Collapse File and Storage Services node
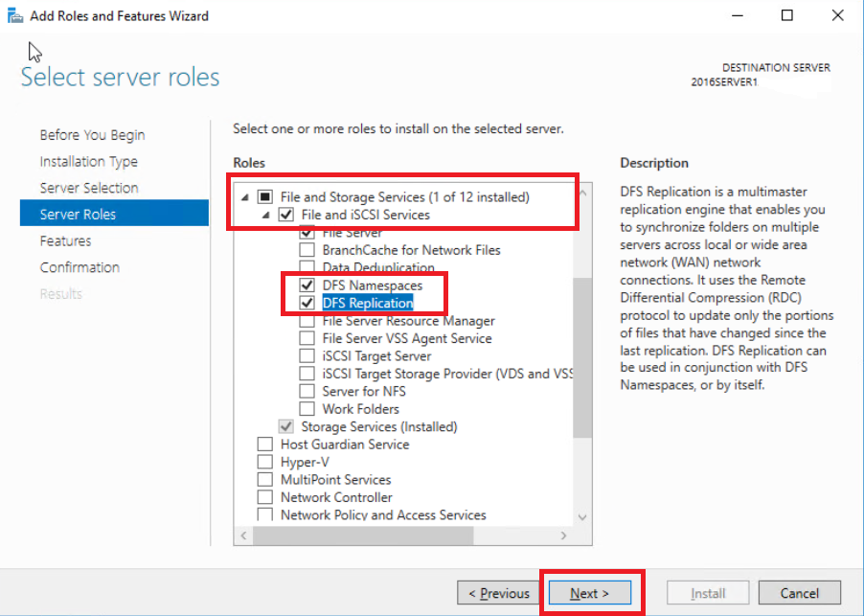Screen dimensions: 864x616 pos(245,197)
